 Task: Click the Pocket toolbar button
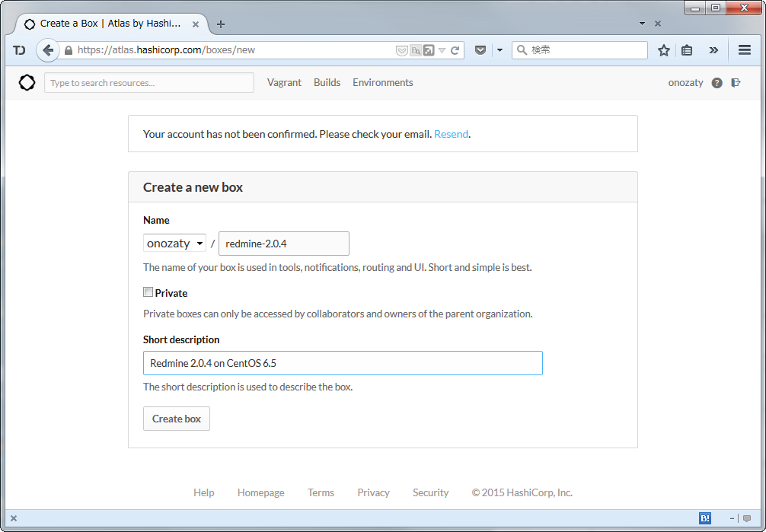(480, 49)
